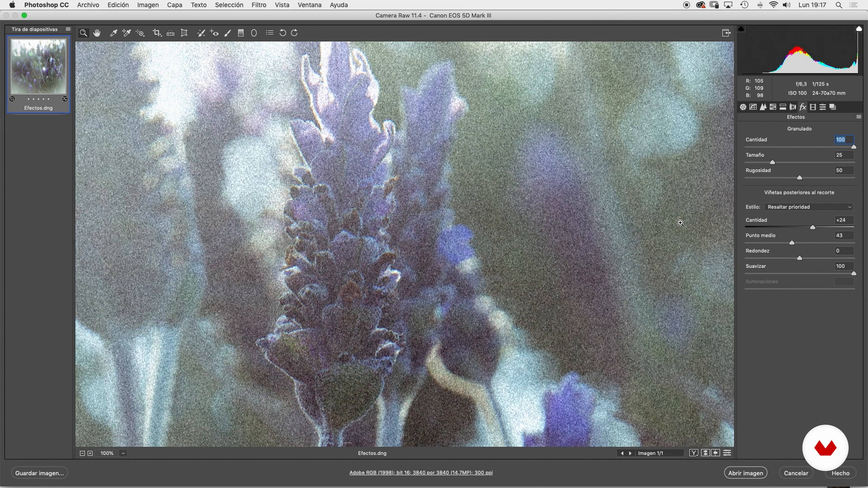Toggle highlight clipping warning in histogram

859,29
